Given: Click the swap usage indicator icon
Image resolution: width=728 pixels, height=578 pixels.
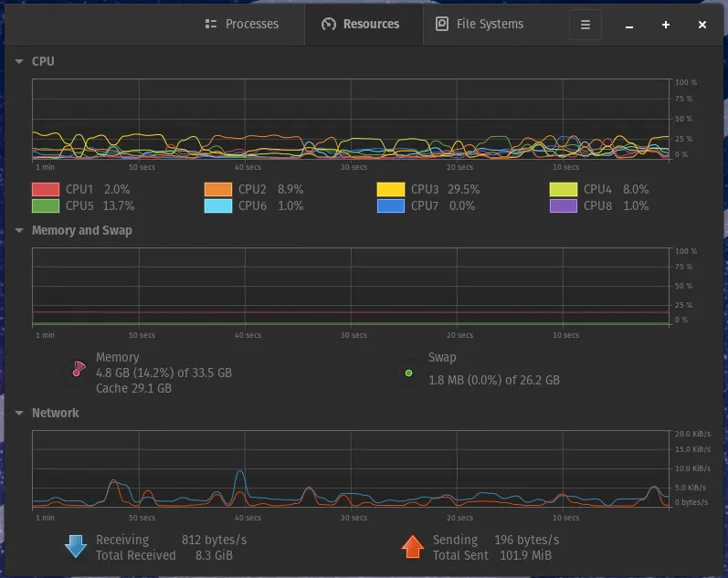Looking at the screenshot, I should point(408,373).
